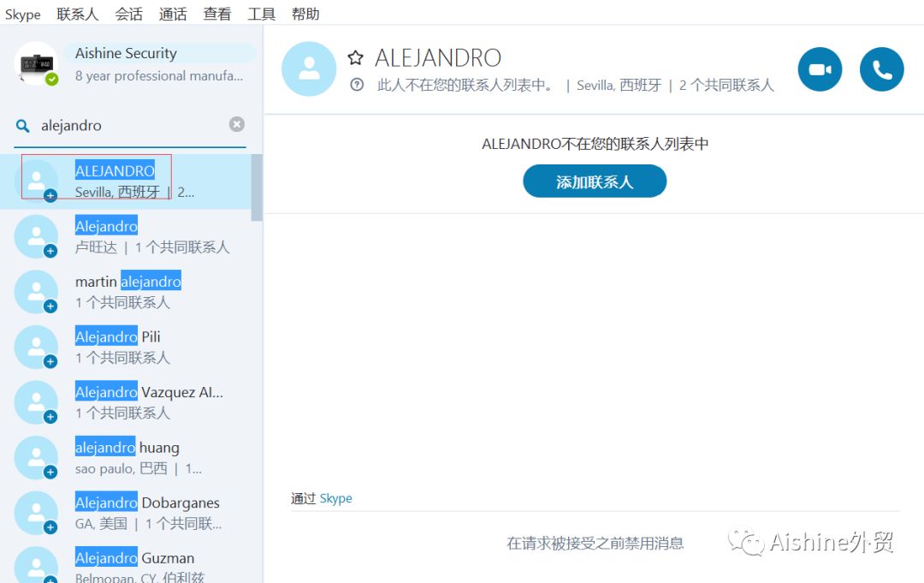
Task: Click the green online status badge
Action: coord(52,79)
